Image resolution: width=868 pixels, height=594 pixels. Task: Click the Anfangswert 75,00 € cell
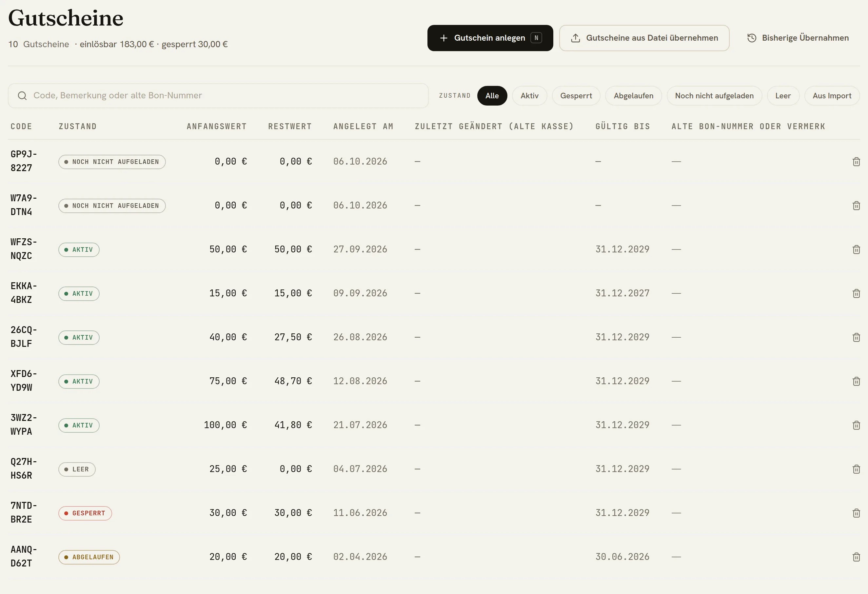pos(228,381)
